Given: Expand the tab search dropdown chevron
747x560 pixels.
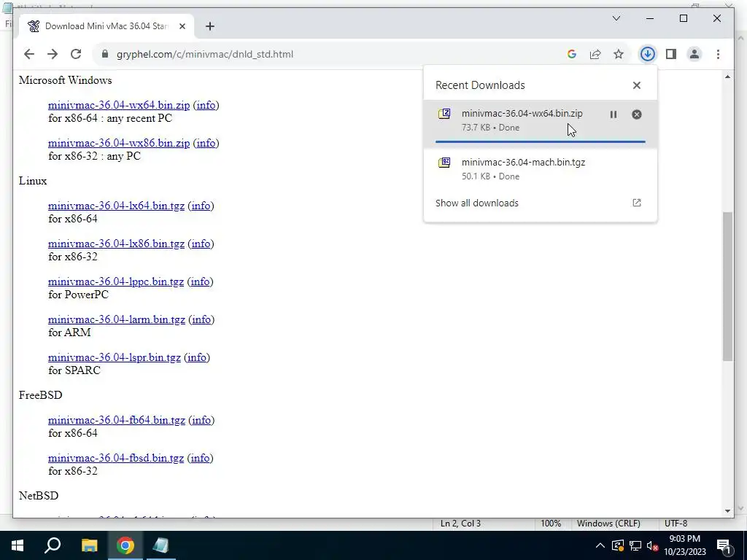Looking at the screenshot, I should (x=616, y=18).
